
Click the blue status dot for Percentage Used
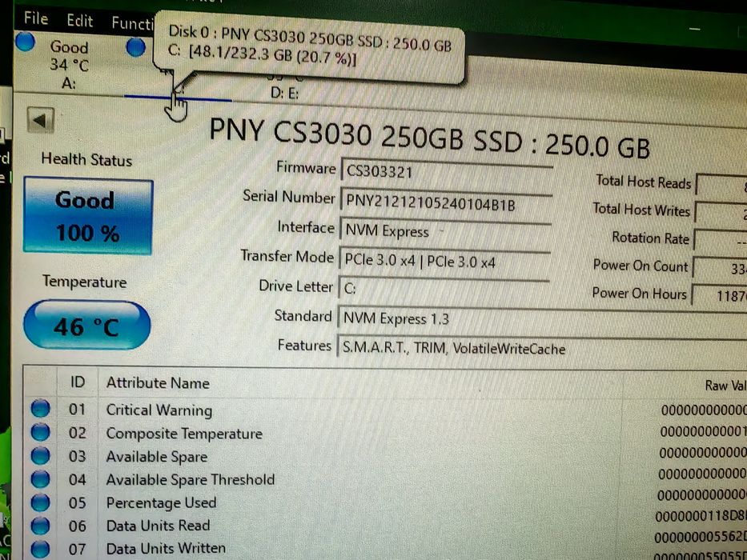pyautogui.click(x=41, y=502)
